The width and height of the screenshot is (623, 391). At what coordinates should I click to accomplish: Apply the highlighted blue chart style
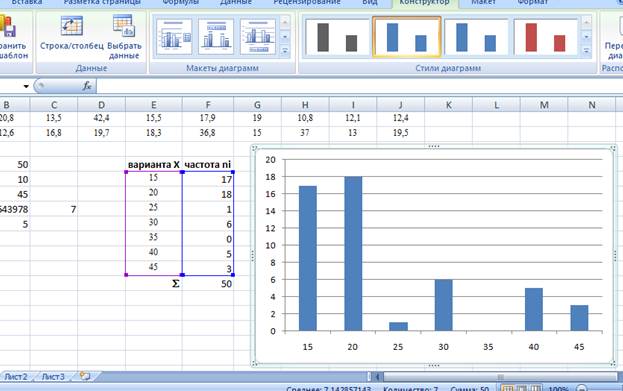407,37
